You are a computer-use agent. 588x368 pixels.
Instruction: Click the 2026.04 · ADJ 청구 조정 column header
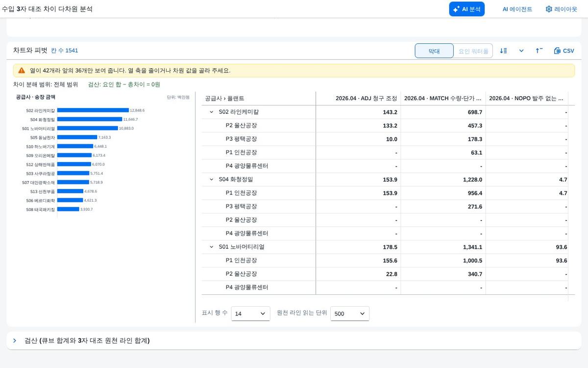click(358, 98)
